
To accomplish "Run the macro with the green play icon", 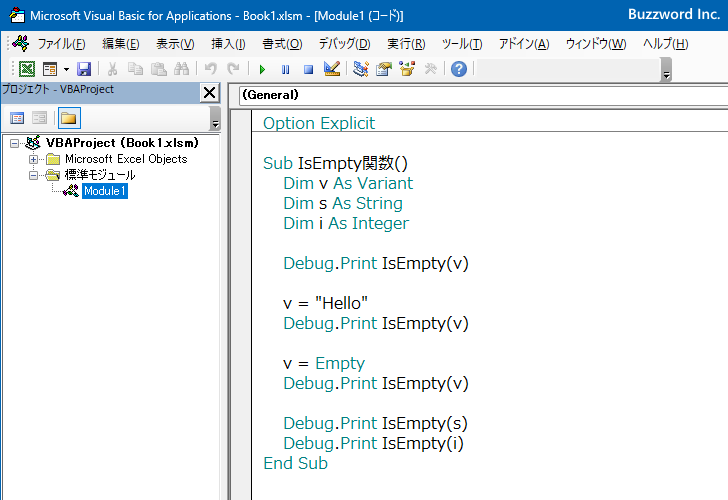I will 262,69.
